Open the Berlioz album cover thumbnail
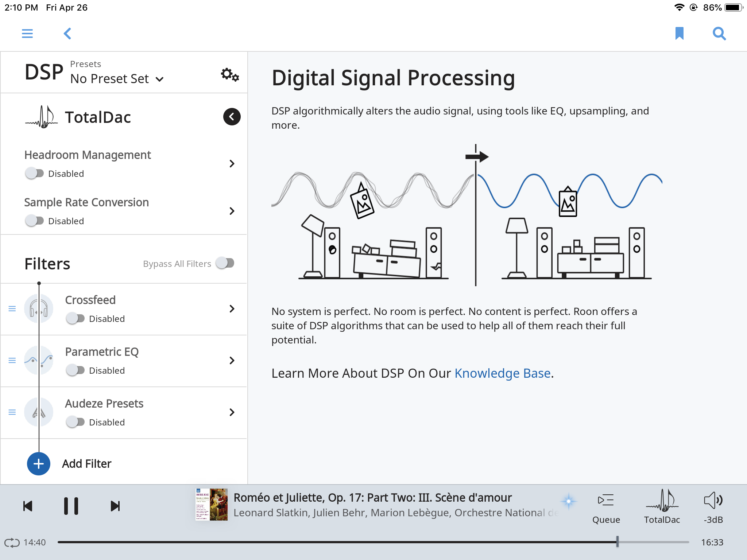Screen dimensions: 747x560 [x=212, y=505]
